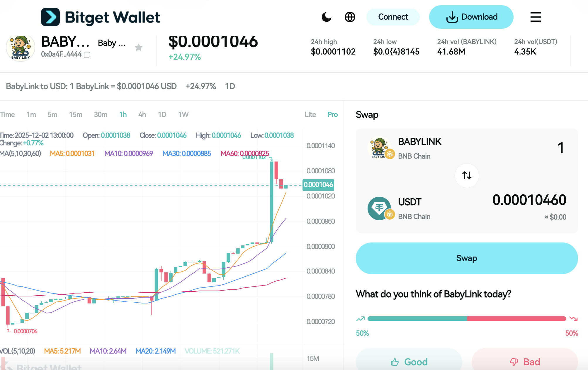Favorite BabyLink using the star icon
Image resolution: width=588 pixels, height=370 pixels.
(x=138, y=47)
